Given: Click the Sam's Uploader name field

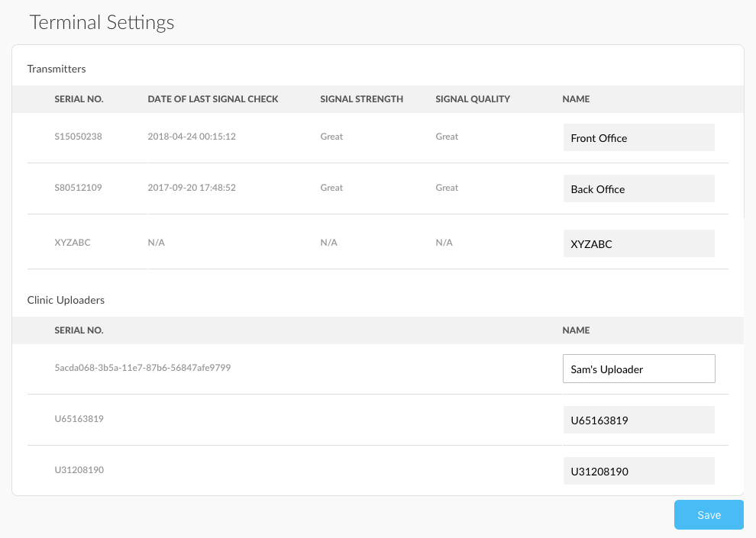Looking at the screenshot, I should (x=639, y=369).
